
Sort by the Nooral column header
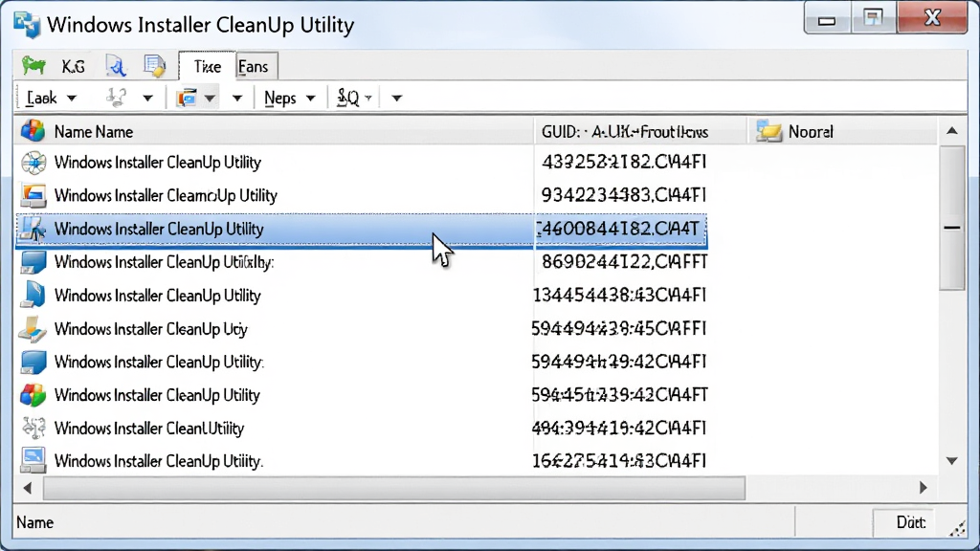tap(842, 132)
